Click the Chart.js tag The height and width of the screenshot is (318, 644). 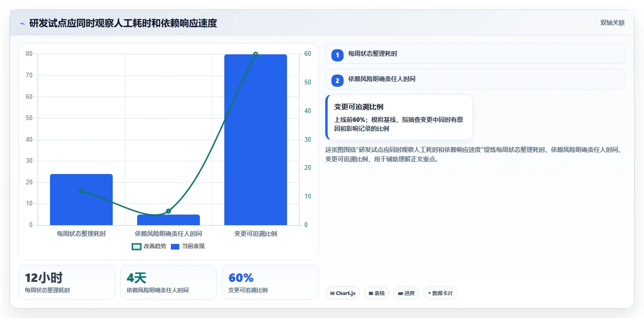tap(343, 293)
